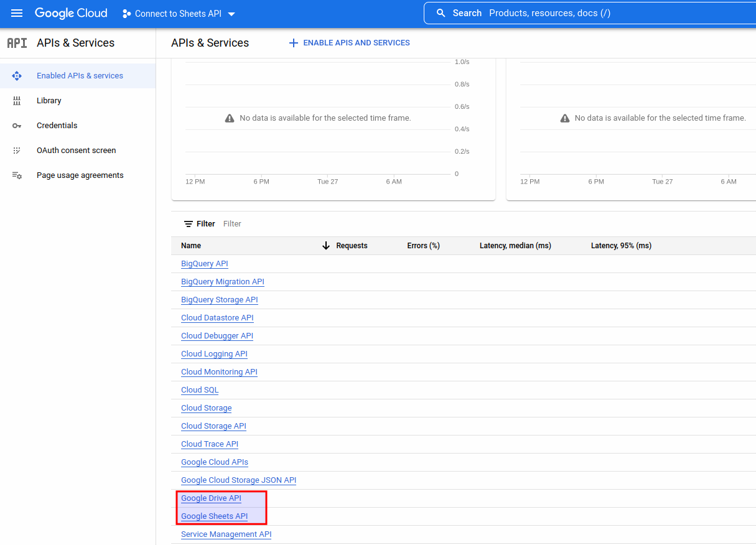Open the Google Drive API link
Screen dimensions: 756x545
tap(211, 498)
